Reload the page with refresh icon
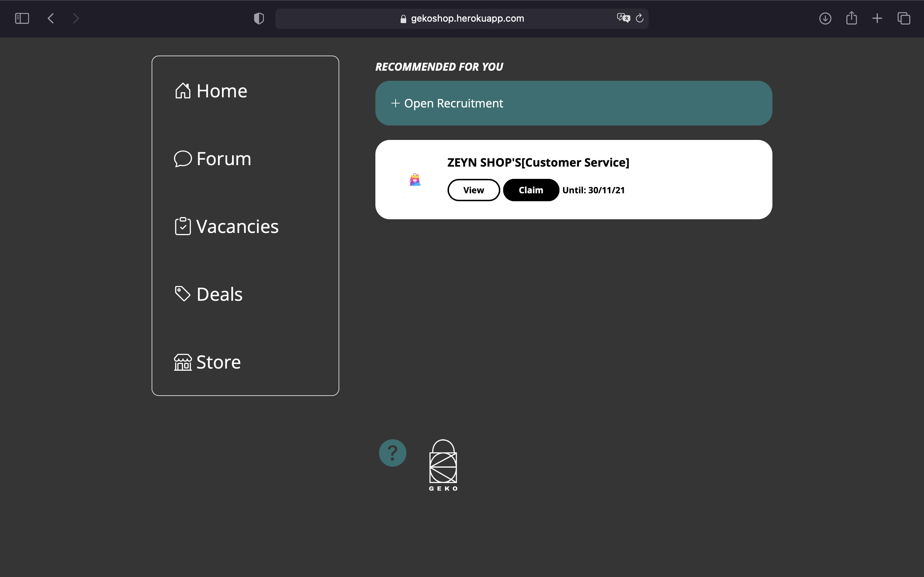The image size is (924, 577). click(x=640, y=18)
